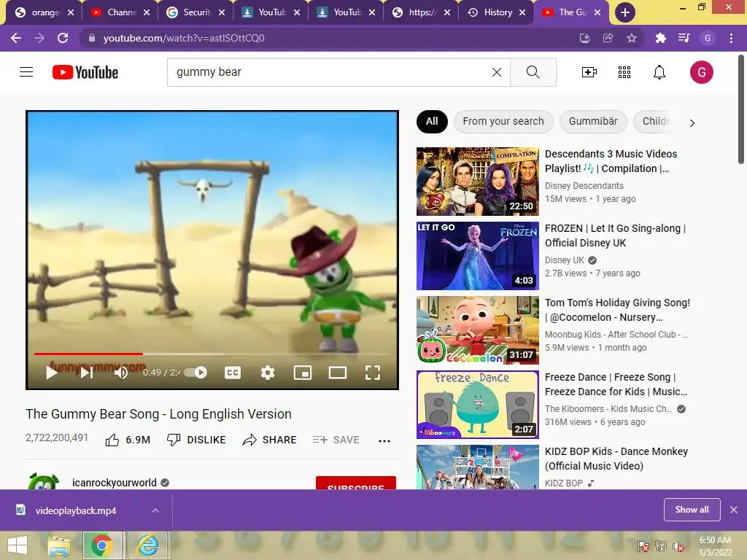Click the address bar URL
Image resolution: width=747 pixels, height=560 pixels.
(x=183, y=38)
